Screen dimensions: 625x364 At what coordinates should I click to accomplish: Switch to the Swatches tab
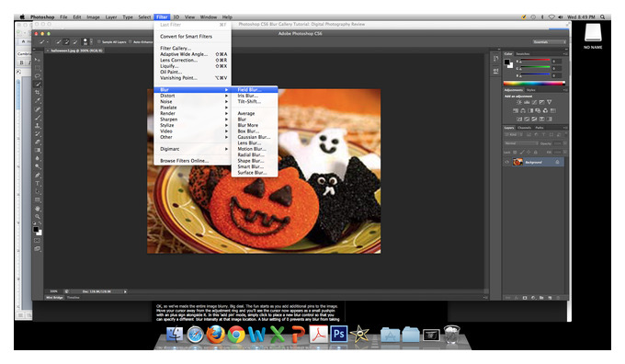pyautogui.click(x=523, y=54)
